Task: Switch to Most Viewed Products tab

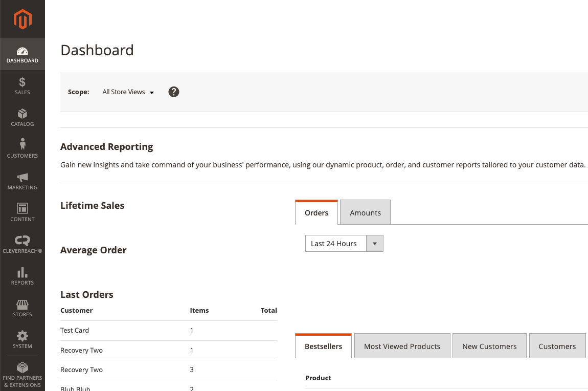Action: coord(402,346)
